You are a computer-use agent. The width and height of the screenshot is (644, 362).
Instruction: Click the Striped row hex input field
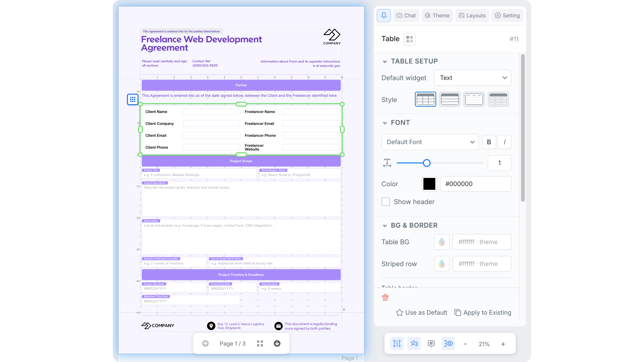pyautogui.click(x=482, y=264)
